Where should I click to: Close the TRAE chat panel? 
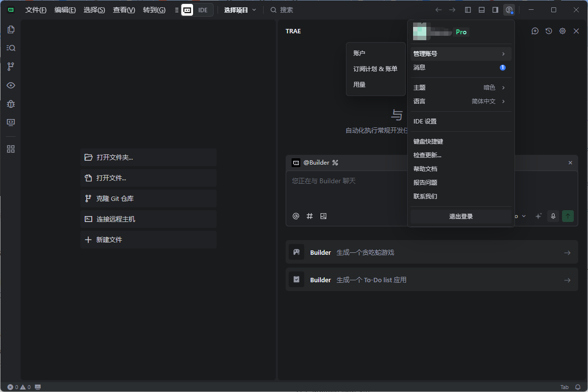tap(576, 31)
